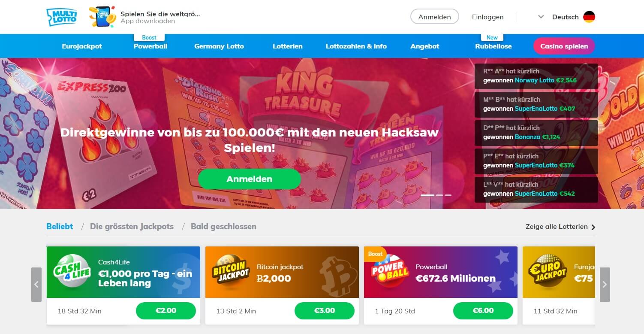Expand Zeige alle Lotterien arrow
The width and height of the screenshot is (644, 334).
tap(593, 227)
